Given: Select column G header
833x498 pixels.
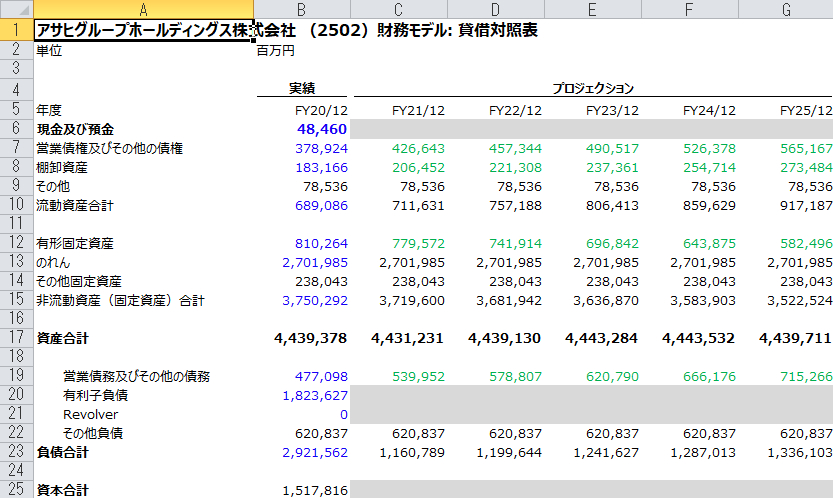Looking at the screenshot, I should pyautogui.click(x=786, y=9).
